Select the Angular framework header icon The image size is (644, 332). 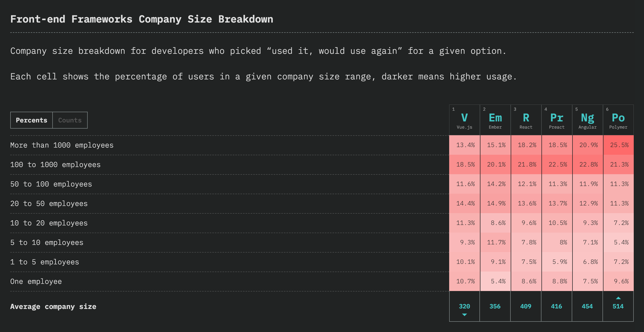587,118
